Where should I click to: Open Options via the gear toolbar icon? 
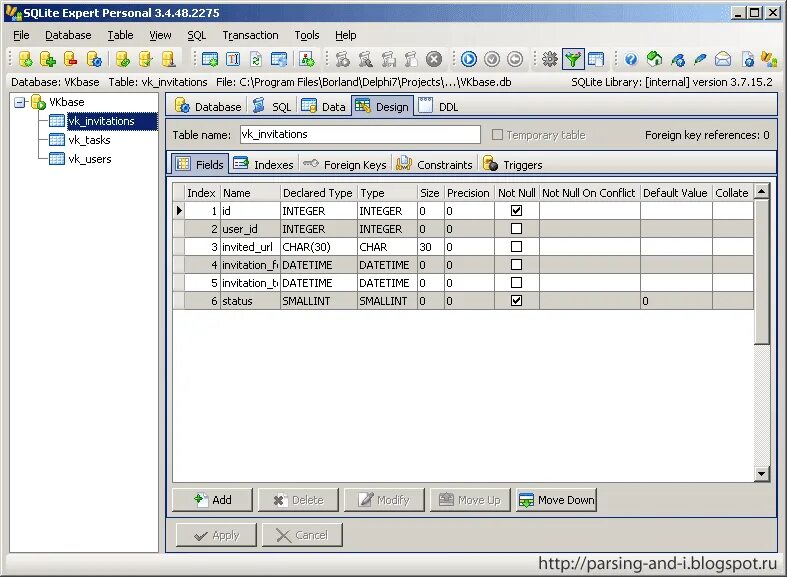pos(550,59)
